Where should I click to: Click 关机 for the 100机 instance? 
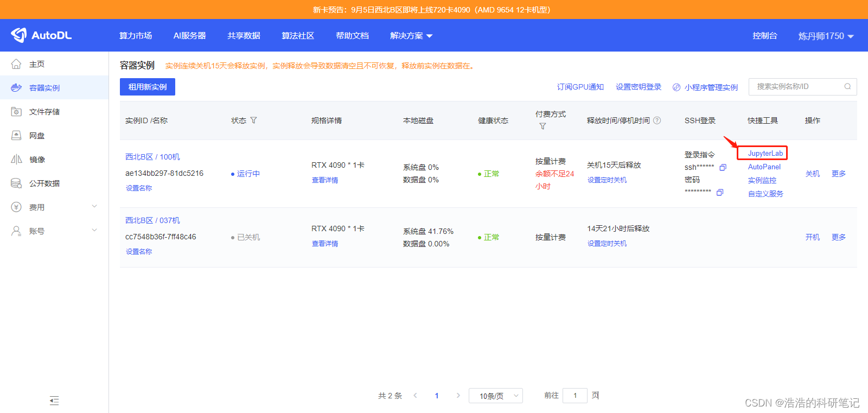[x=813, y=174]
